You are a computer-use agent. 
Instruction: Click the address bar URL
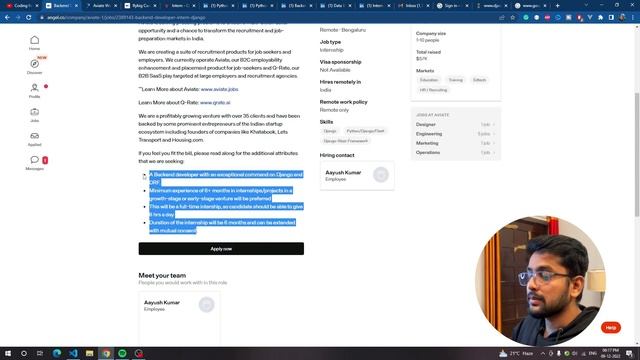click(x=127, y=18)
